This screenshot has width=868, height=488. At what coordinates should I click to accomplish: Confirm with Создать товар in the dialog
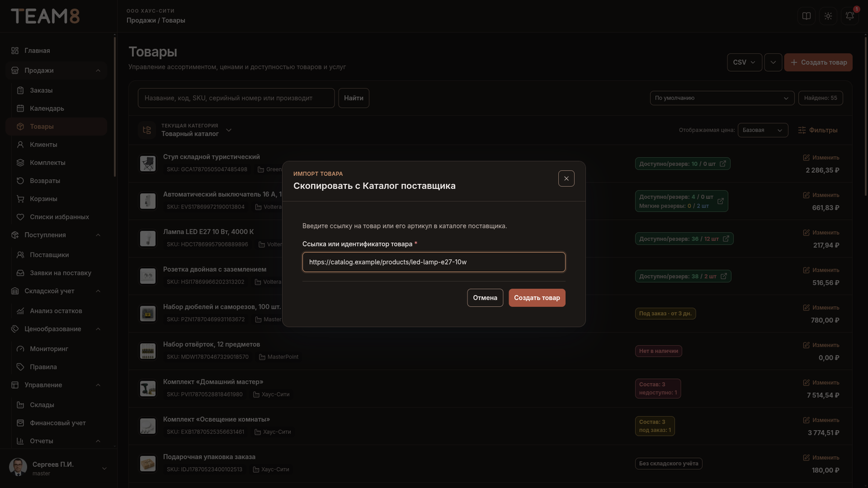click(537, 298)
